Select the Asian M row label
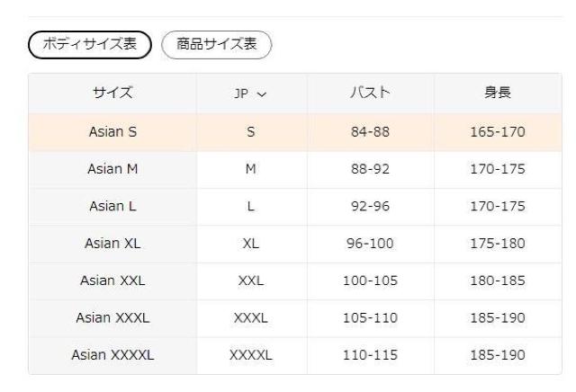This screenshot has width=576, height=392. (112, 169)
